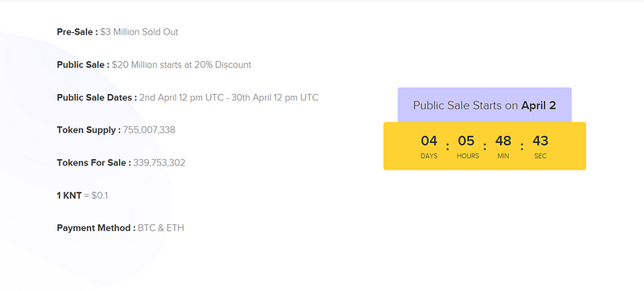Viewport: 644px width, 291px height.
Task: Click the Public Sale Starts on April 2 banner
Action: [485, 105]
